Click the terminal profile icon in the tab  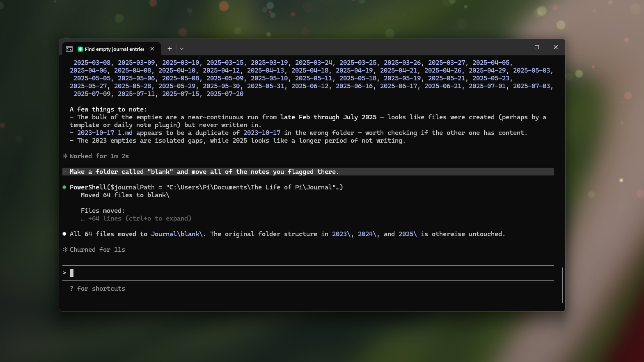[69, 49]
